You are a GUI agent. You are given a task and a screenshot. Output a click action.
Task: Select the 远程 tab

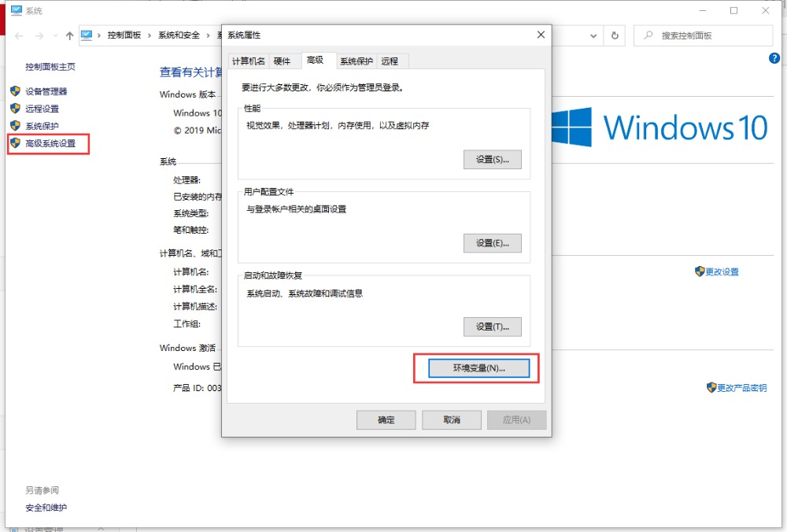point(390,61)
